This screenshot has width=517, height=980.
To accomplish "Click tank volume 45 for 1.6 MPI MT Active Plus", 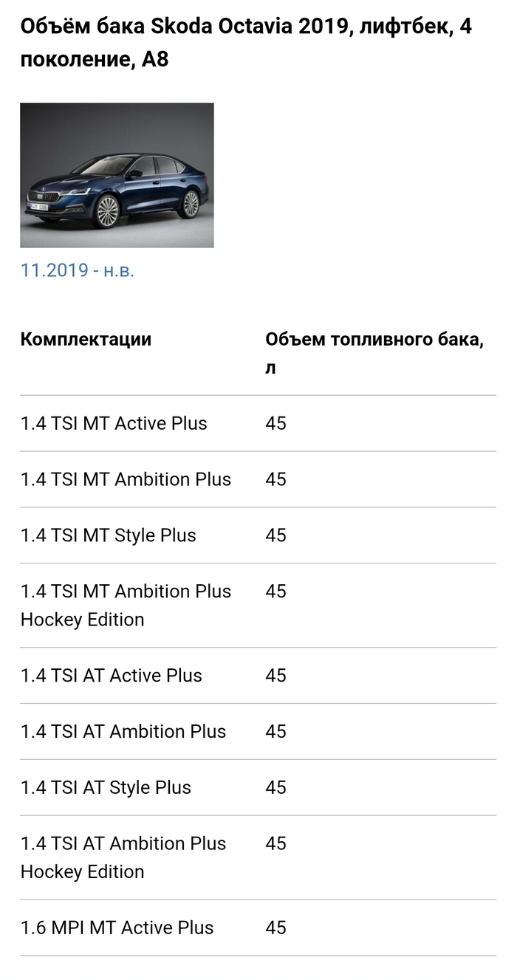I will point(275,928).
